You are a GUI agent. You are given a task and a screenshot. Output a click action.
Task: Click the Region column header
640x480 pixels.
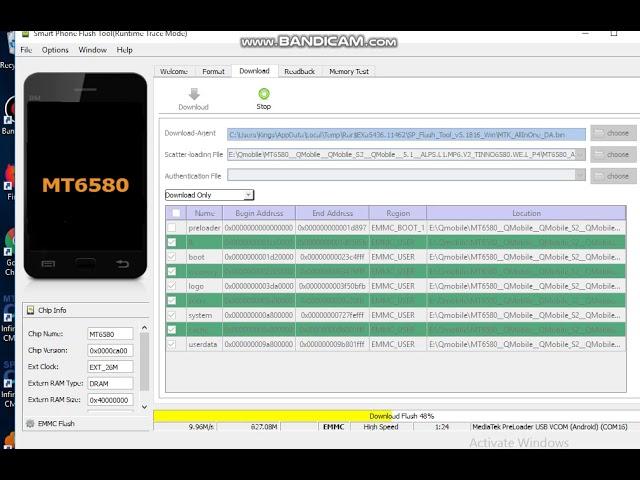pos(398,213)
